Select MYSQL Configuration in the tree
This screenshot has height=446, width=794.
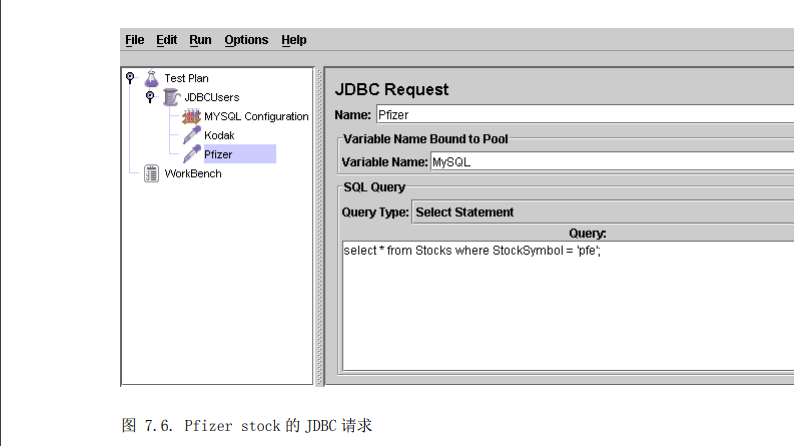[x=256, y=116]
